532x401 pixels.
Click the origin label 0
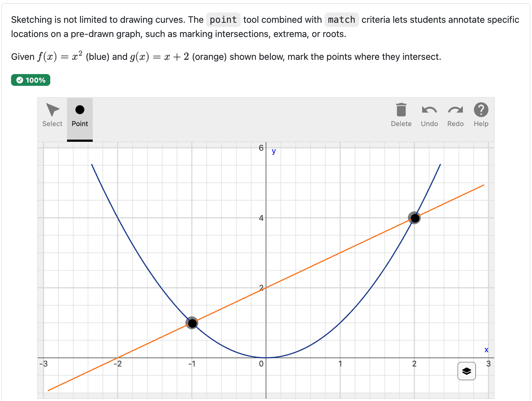(261, 364)
